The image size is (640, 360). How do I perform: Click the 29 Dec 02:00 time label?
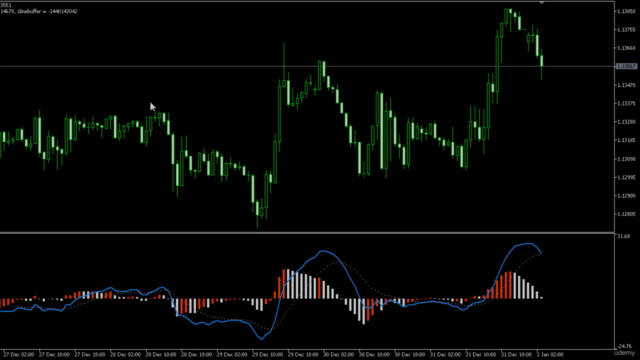(232, 355)
